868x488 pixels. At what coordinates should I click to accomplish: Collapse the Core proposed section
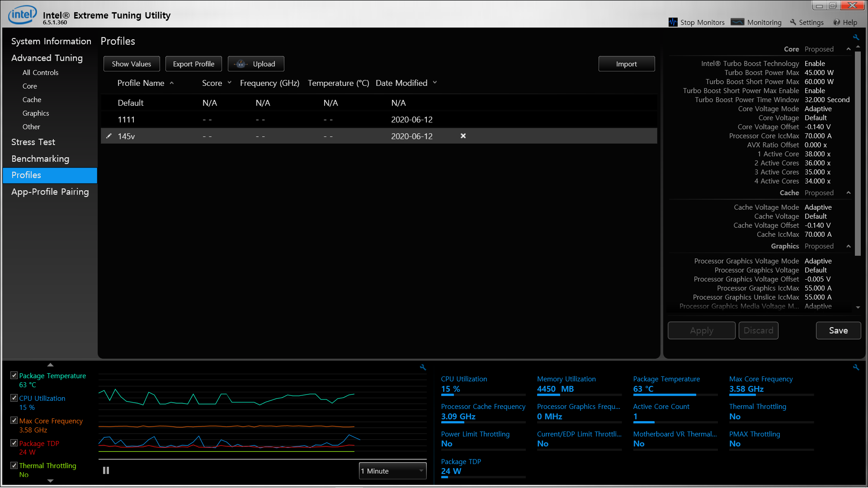pyautogui.click(x=849, y=49)
